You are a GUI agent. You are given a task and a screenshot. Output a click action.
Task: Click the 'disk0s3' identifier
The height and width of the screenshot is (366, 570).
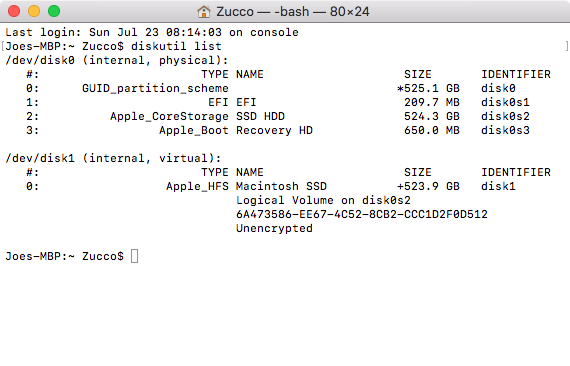click(505, 130)
